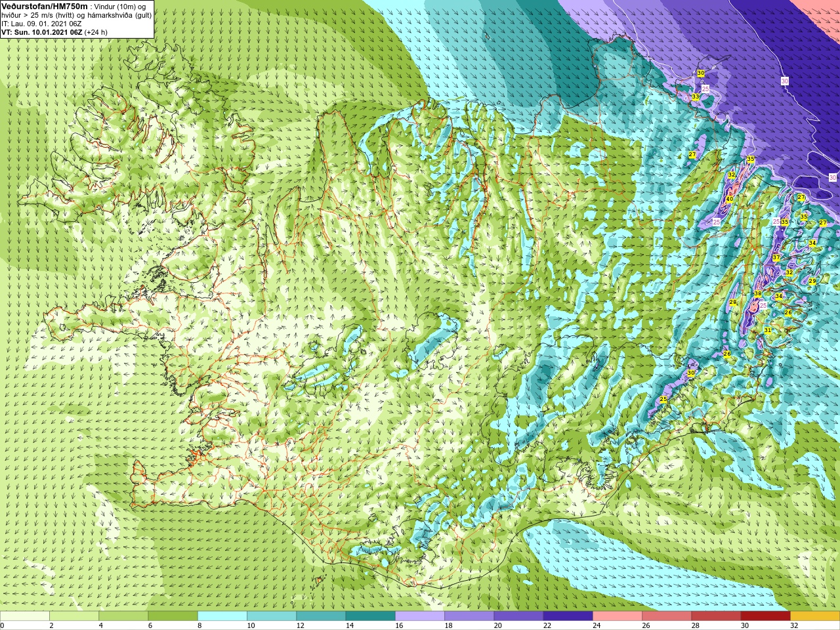Select the 10–12 m/s legend color block

point(272,616)
